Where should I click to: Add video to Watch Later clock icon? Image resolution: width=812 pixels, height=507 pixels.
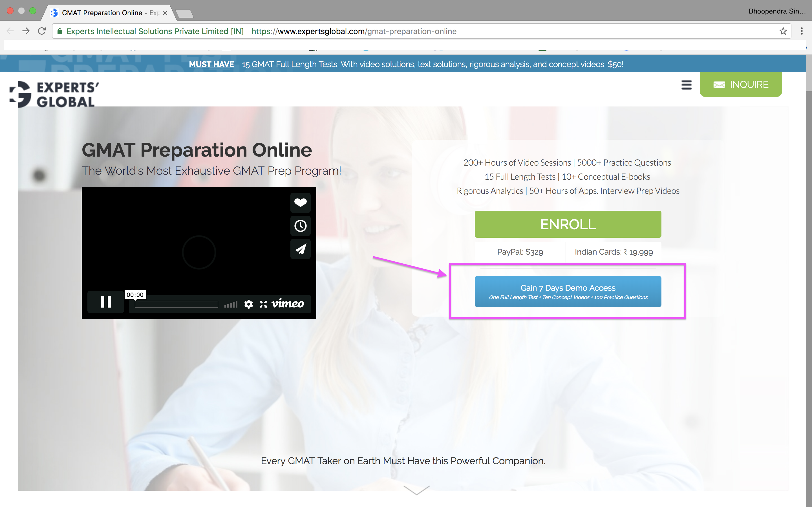[300, 226]
